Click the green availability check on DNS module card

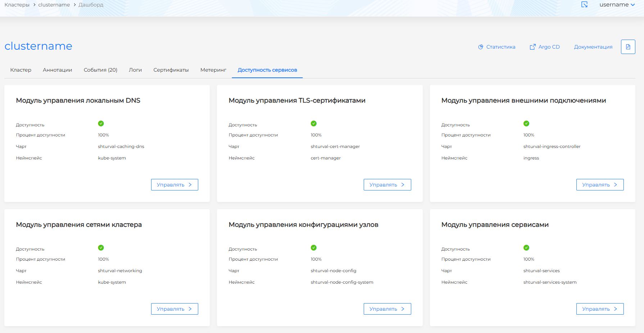[x=101, y=123]
